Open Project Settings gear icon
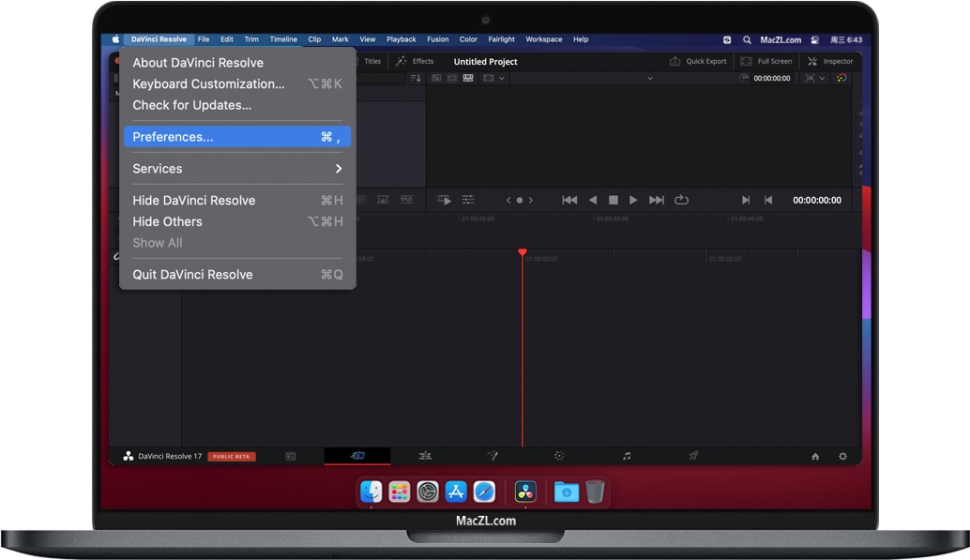This screenshot has width=970, height=560. coord(842,456)
